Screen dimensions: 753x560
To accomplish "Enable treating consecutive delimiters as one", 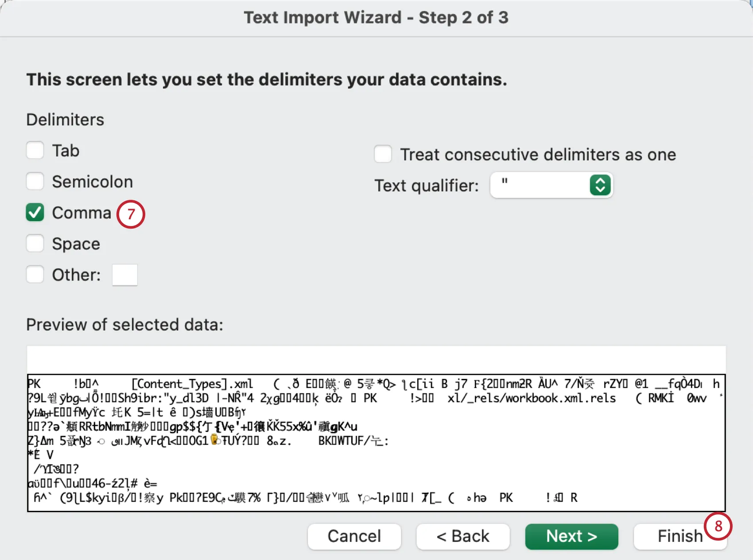I will (383, 154).
